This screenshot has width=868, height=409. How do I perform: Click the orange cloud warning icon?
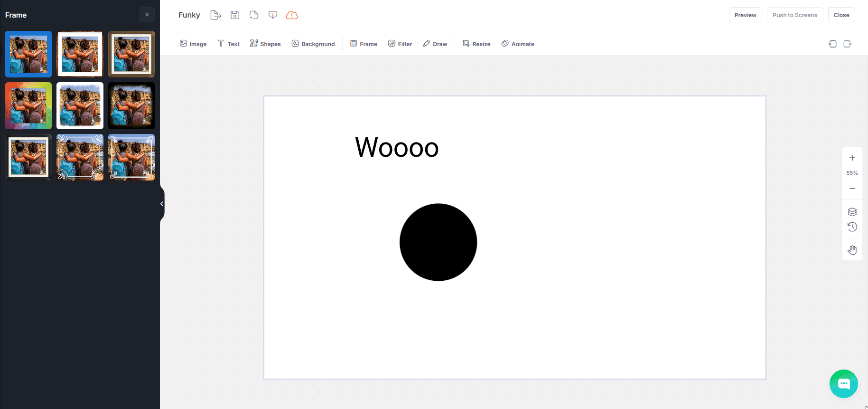click(292, 15)
